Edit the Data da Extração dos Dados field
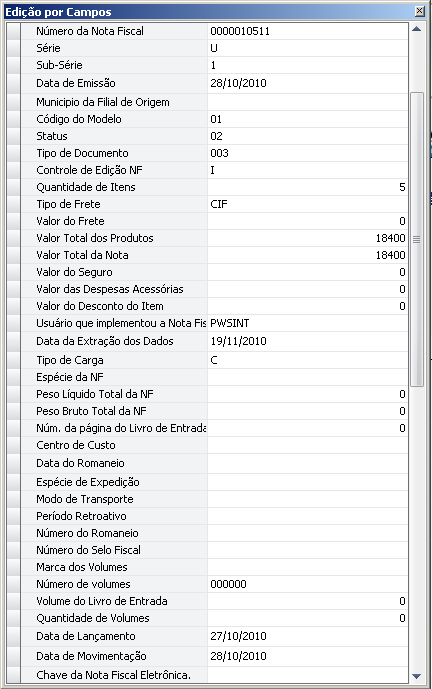The image size is (432, 689). (308, 341)
